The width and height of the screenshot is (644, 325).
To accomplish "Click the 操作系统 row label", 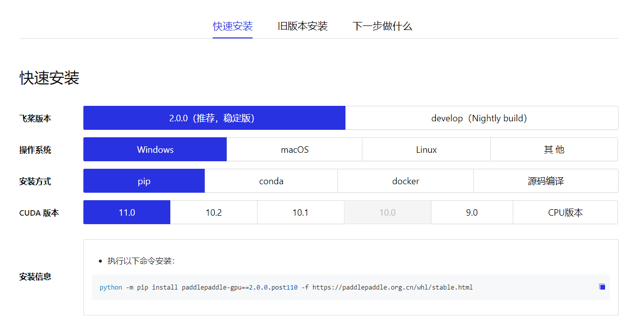I will [x=35, y=150].
